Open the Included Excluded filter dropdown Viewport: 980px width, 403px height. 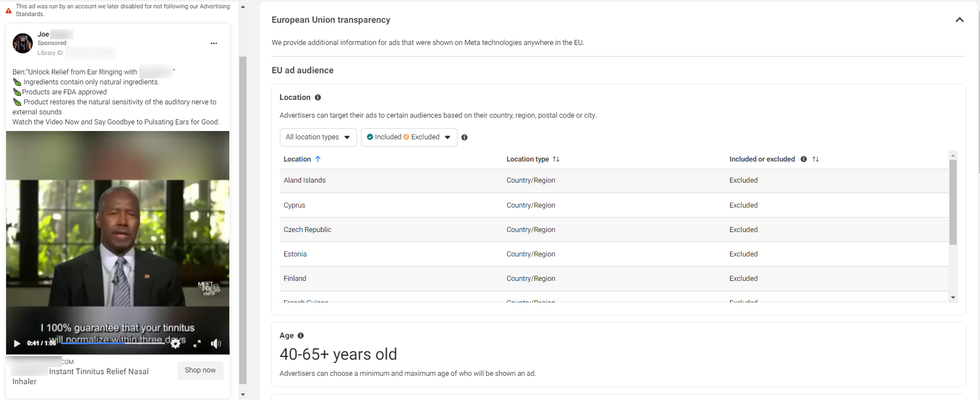click(409, 137)
